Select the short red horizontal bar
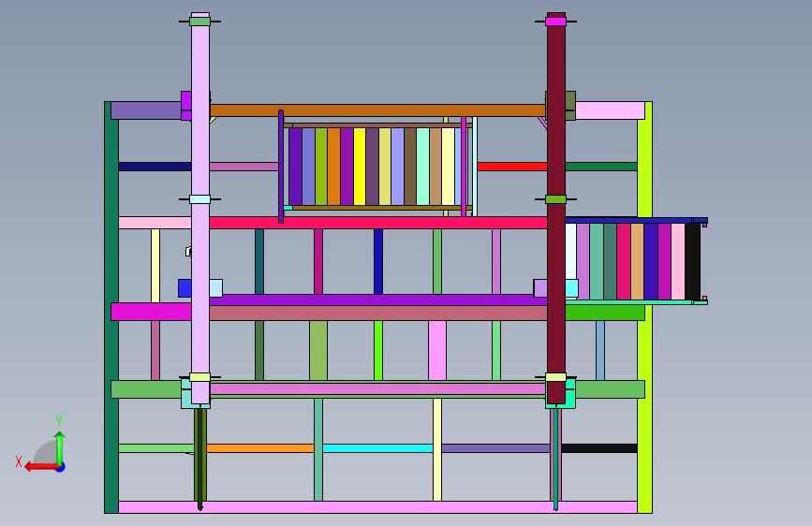The height and width of the screenshot is (526, 812). point(512,167)
